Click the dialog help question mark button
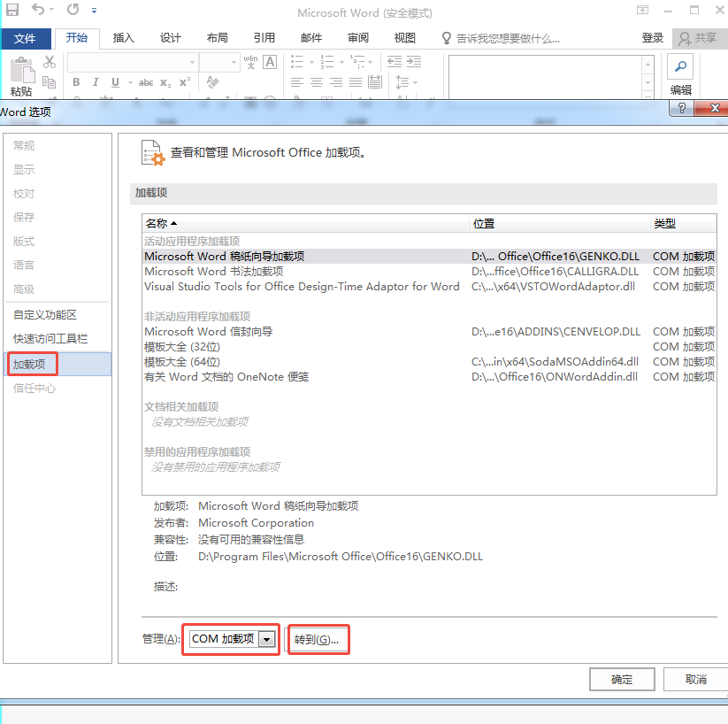This screenshot has width=728, height=724. (681, 108)
